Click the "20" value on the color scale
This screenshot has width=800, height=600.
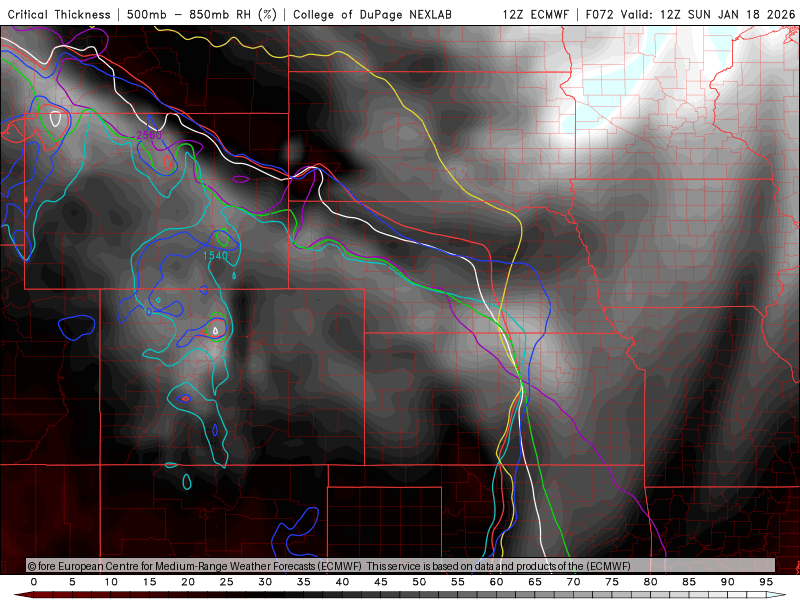click(x=188, y=582)
